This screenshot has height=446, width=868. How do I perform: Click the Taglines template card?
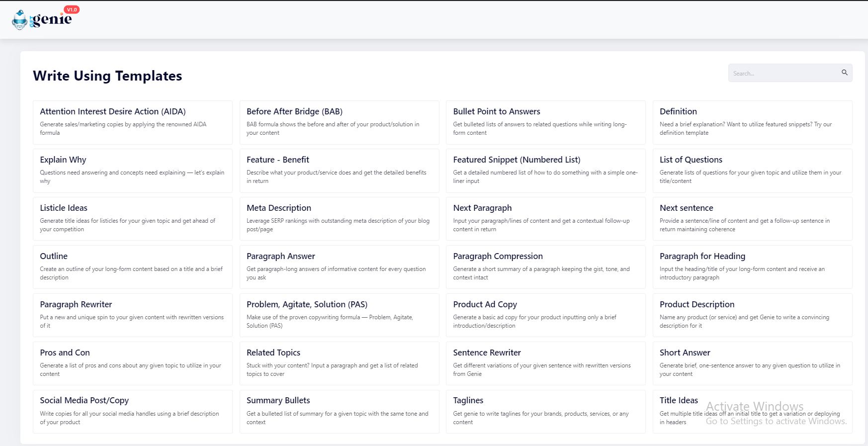pos(545,412)
